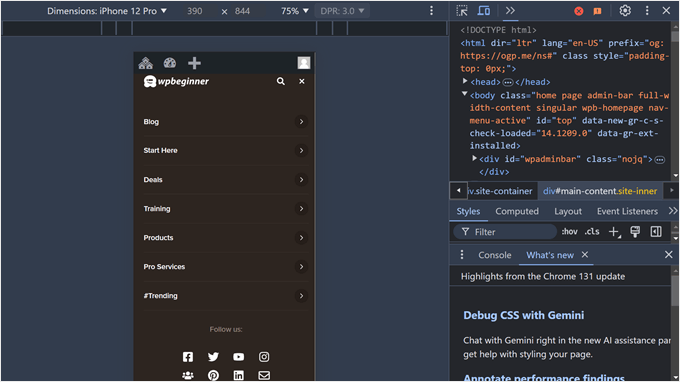Click the device width 390 field
The image size is (680, 382).
pyautogui.click(x=195, y=11)
